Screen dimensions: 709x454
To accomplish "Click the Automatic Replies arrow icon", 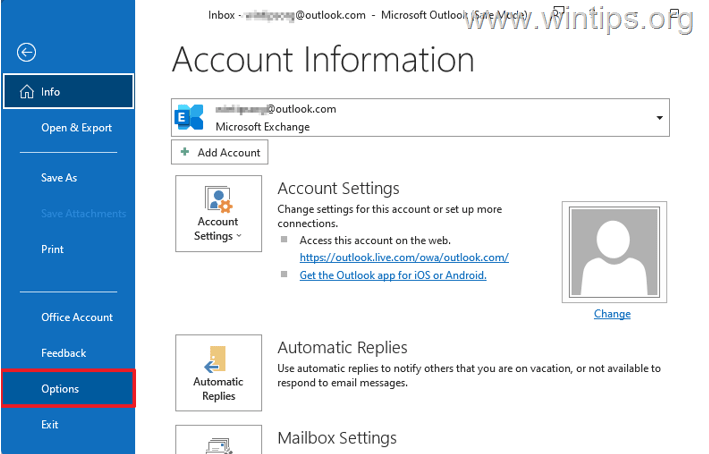I will click(x=215, y=359).
